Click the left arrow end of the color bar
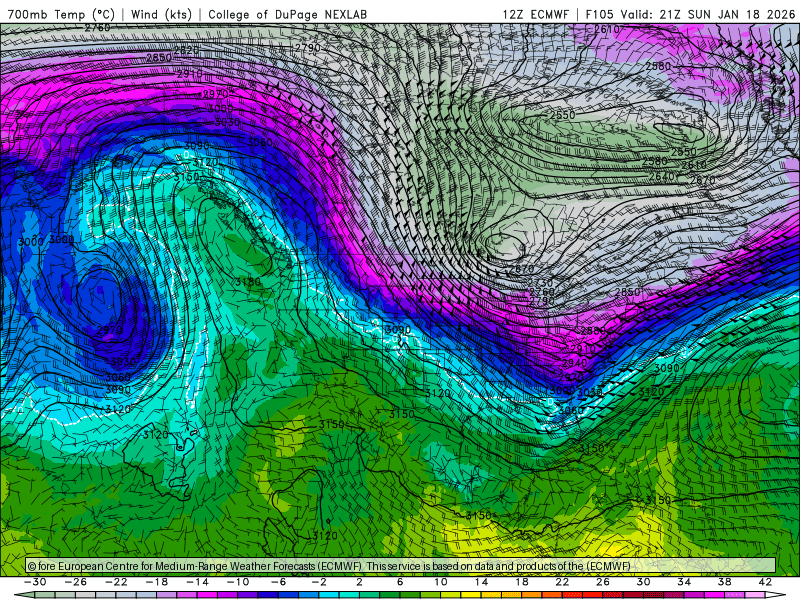The height and width of the screenshot is (600, 800). [23, 595]
